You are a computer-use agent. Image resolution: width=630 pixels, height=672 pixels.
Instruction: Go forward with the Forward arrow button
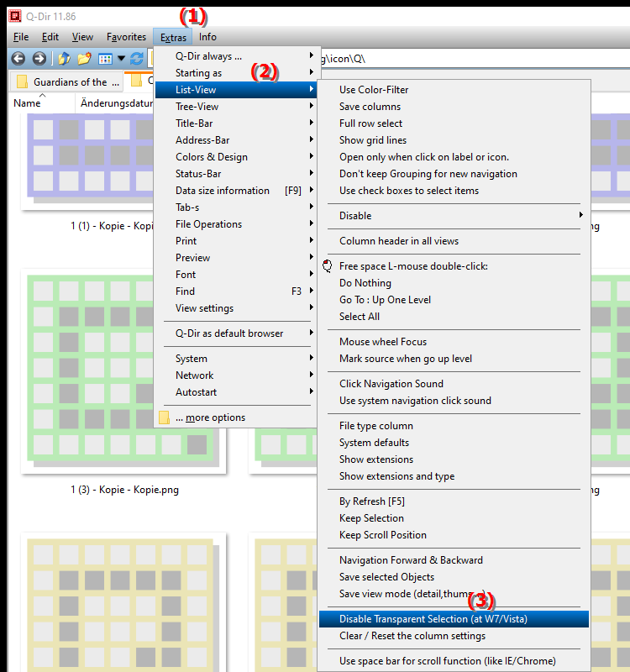click(39, 58)
